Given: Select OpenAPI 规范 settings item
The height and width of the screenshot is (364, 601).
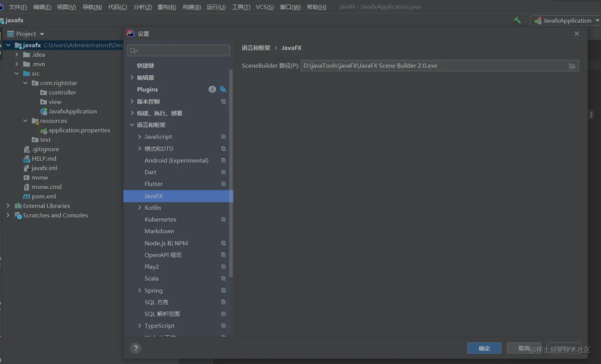Looking at the screenshot, I should click(x=163, y=255).
